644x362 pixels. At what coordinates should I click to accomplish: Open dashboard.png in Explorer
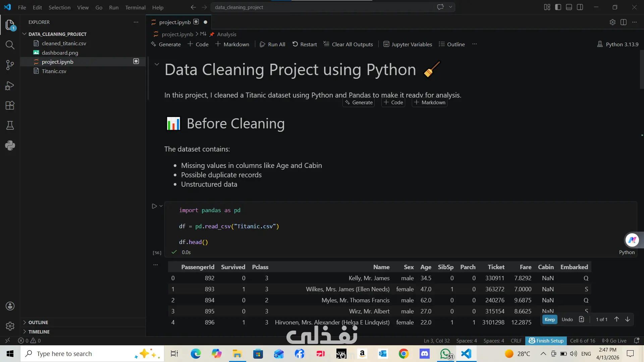(60, 53)
